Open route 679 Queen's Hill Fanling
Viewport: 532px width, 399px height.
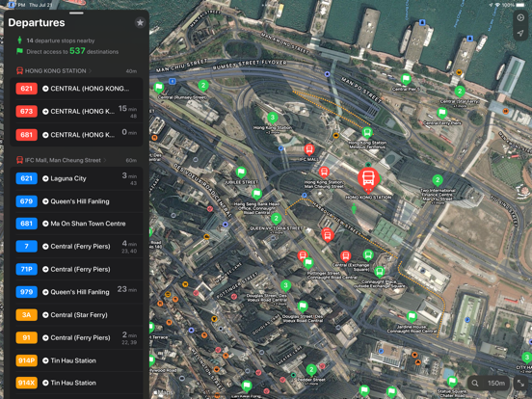coord(76,201)
